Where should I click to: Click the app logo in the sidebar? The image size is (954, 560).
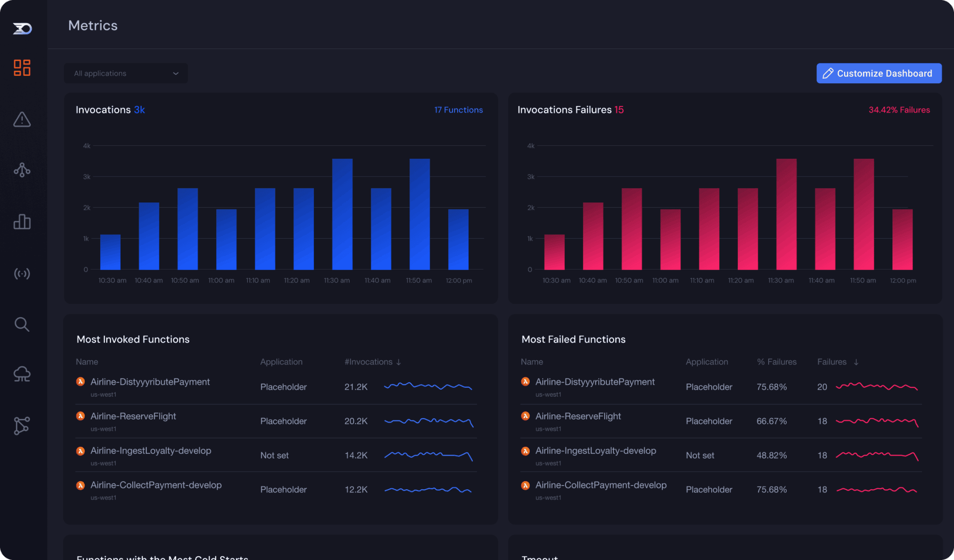pyautogui.click(x=22, y=29)
